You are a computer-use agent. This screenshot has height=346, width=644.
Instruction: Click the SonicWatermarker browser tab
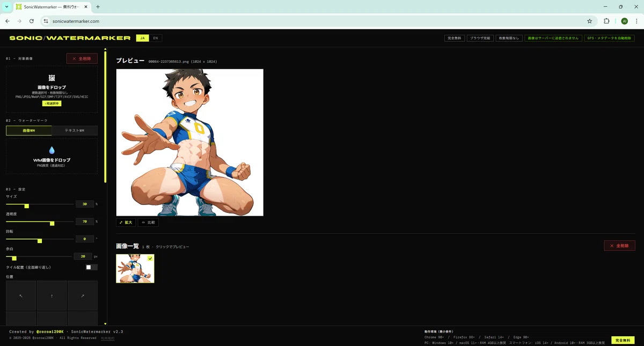point(52,7)
